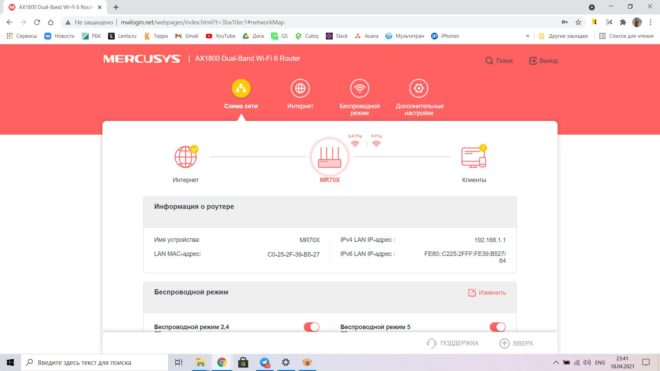Click the Выход logout button
Viewport: 660px width, 371px height.
click(x=543, y=61)
